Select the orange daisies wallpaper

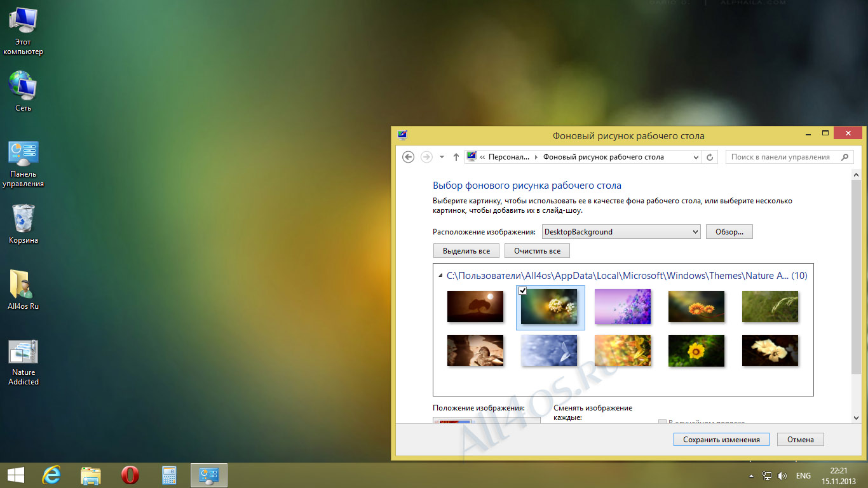pyautogui.click(x=696, y=306)
